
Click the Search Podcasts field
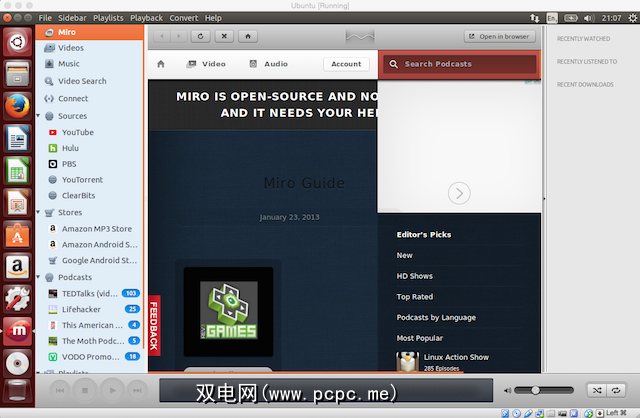coord(460,64)
